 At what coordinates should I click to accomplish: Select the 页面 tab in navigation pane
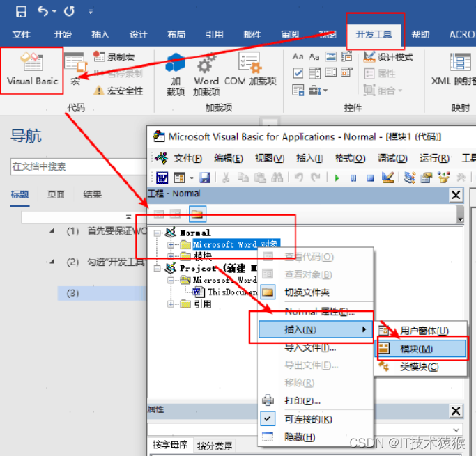click(56, 194)
